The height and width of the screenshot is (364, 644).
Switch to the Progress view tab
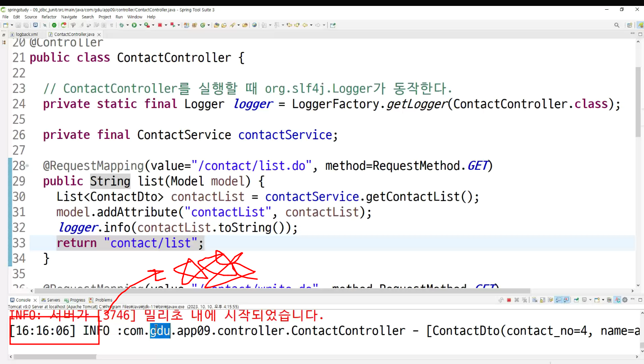click(x=75, y=300)
